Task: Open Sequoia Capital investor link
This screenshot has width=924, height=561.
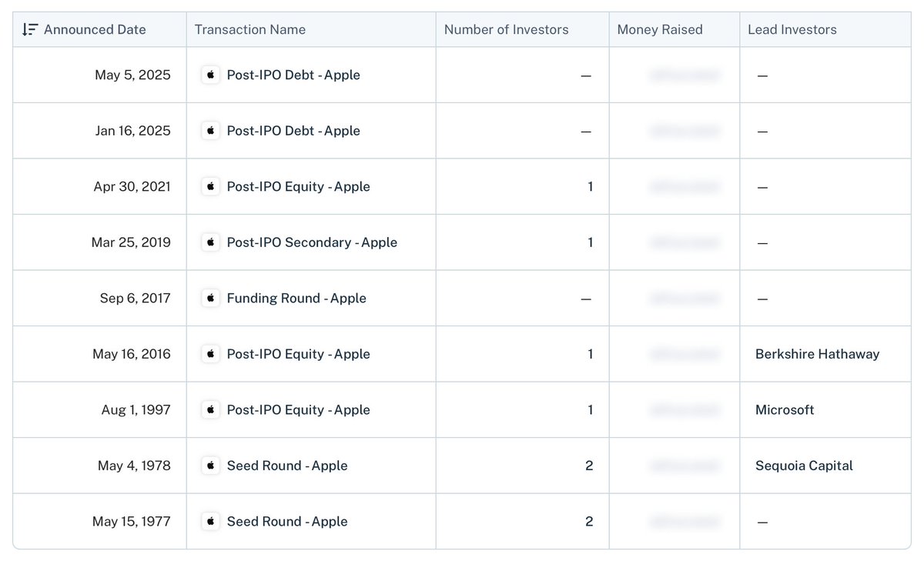Action: (804, 466)
